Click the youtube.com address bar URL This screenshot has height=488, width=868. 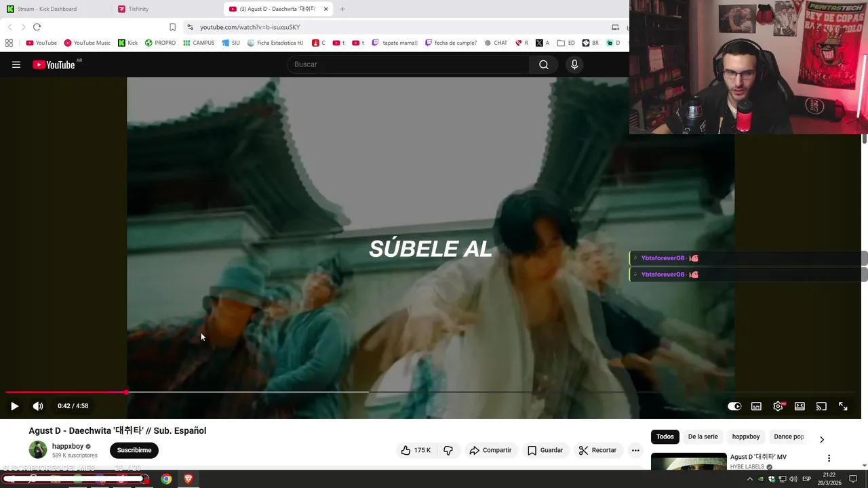pos(250,27)
